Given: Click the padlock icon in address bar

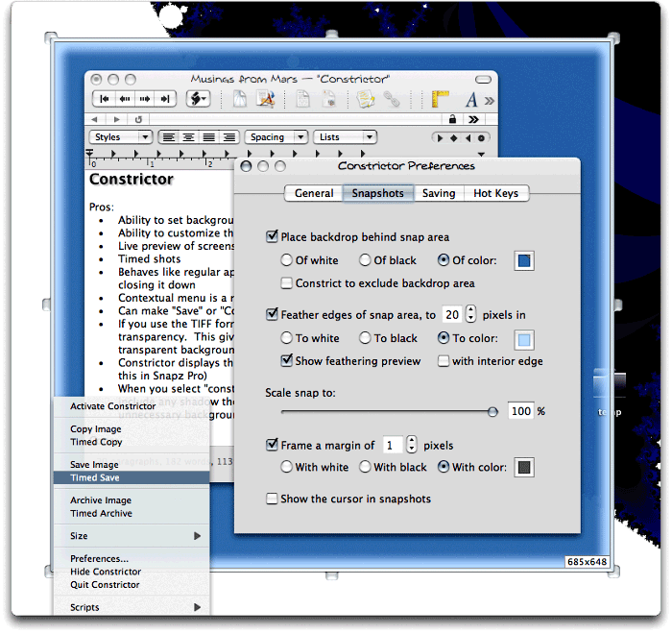Looking at the screenshot, I should [452, 119].
